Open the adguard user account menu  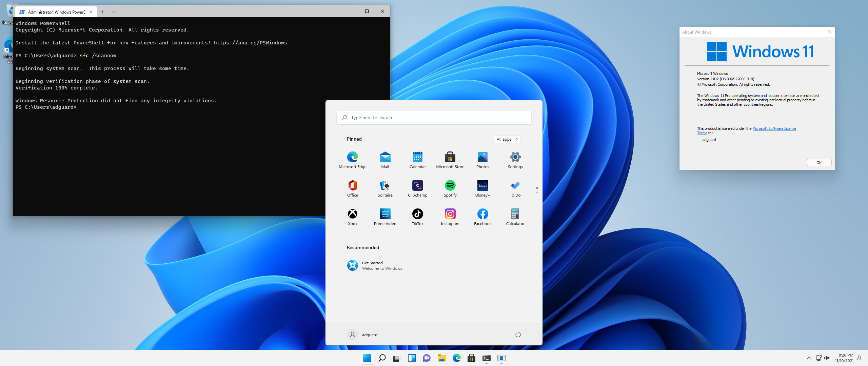[362, 334]
